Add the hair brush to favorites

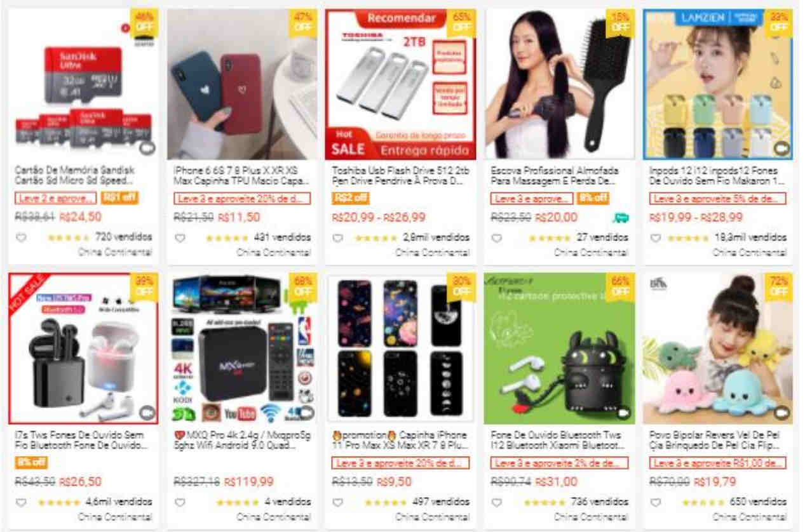tap(497, 238)
